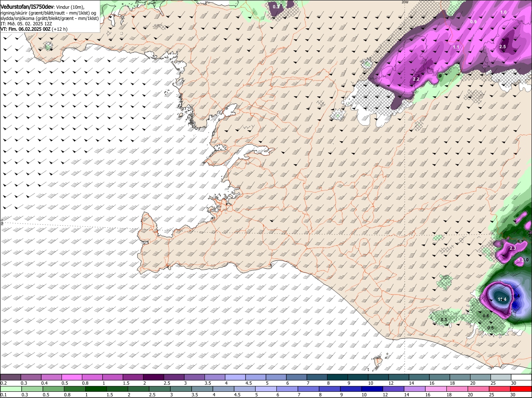Click the 'rigning/skúrir' legend description line
The width and height of the screenshot is (532, 398).
(x=48, y=13)
